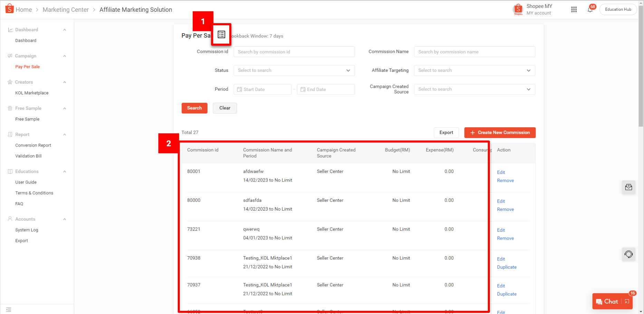Click the sidebar collapse icon at bottom left
Image resolution: width=644 pixels, height=314 pixels.
pos(8,310)
